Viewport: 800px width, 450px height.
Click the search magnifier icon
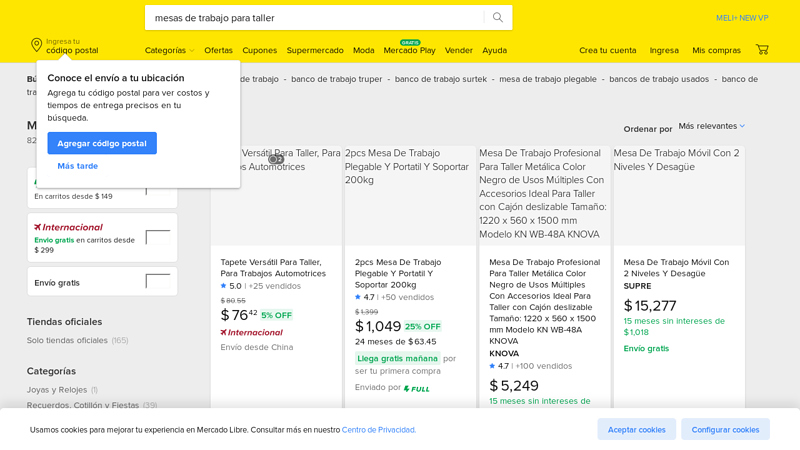tap(497, 18)
